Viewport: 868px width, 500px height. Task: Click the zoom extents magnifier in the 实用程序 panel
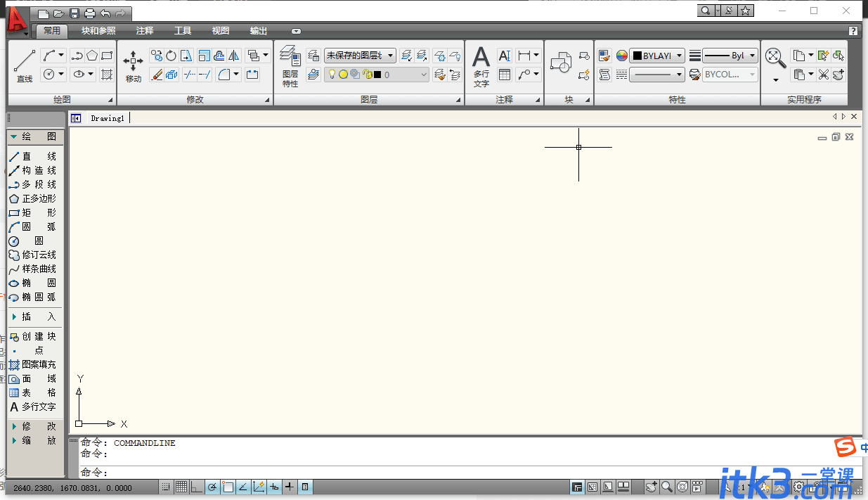click(775, 58)
